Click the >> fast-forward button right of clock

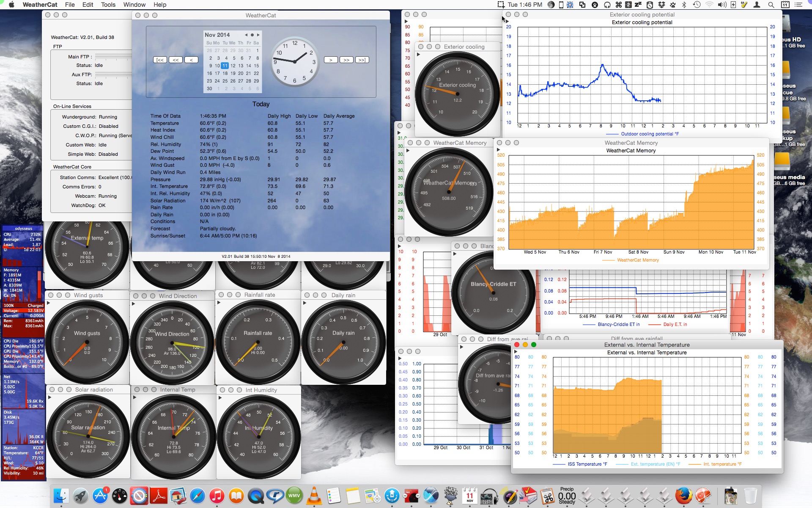[x=346, y=60]
